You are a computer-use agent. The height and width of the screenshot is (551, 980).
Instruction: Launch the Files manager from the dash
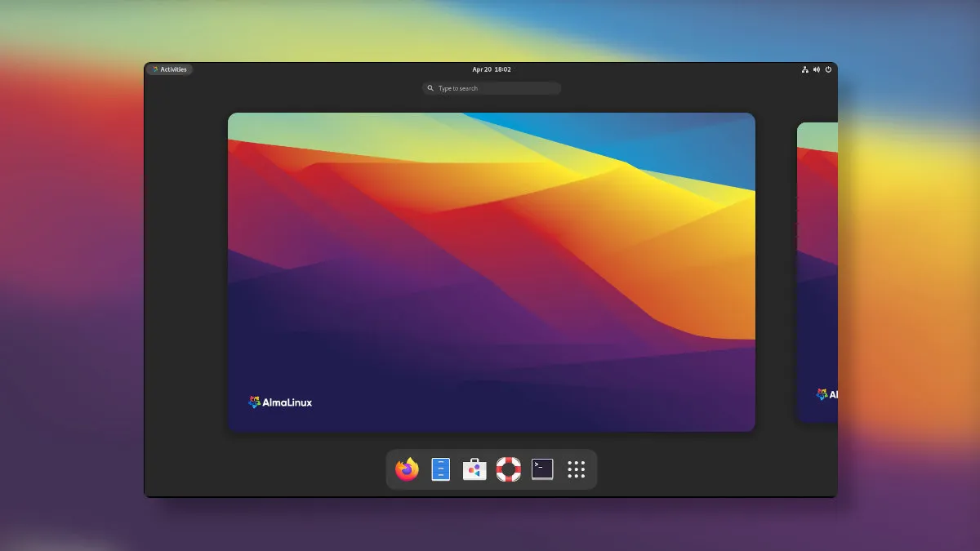(441, 469)
